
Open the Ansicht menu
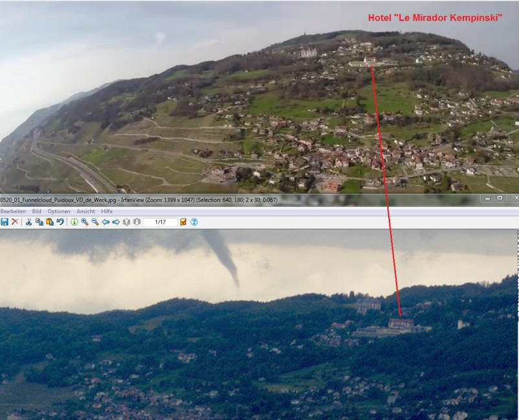(86, 211)
